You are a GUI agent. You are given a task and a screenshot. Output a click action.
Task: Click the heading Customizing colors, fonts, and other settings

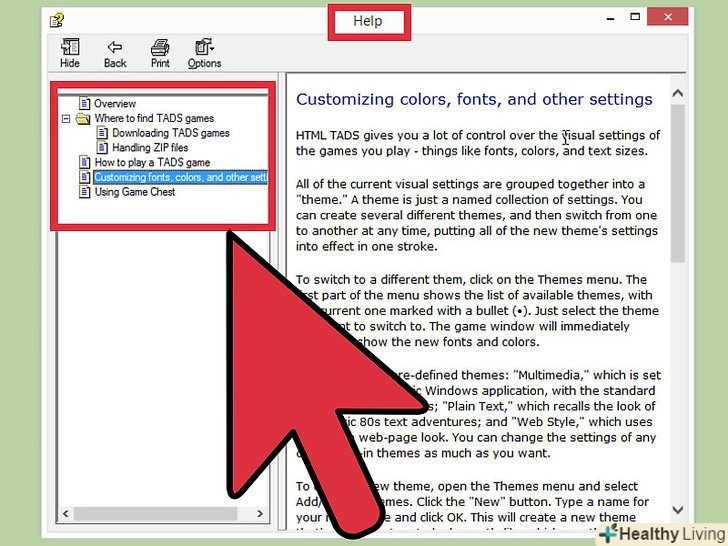[x=474, y=99]
